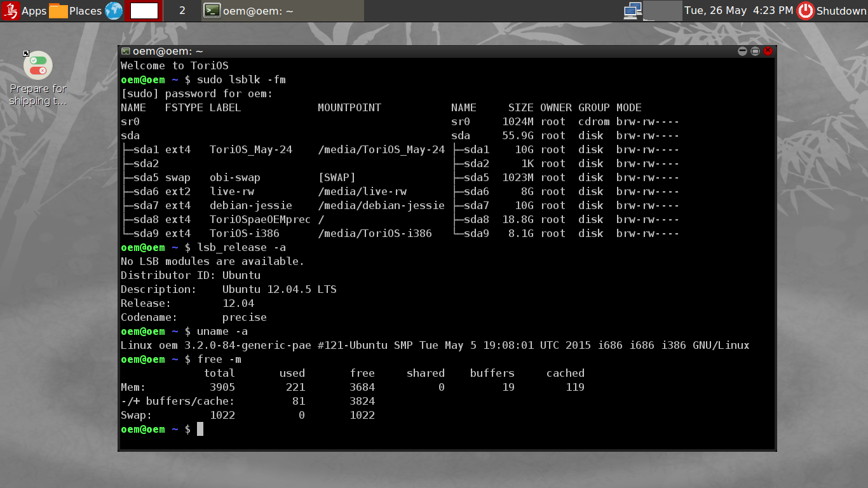Click the oem@oem terminal taskbar button
Viewport: 868px width, 488px height.
283,11
